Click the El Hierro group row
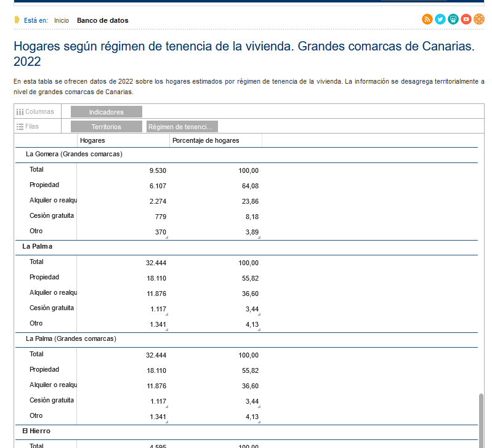 coord(36,431)
